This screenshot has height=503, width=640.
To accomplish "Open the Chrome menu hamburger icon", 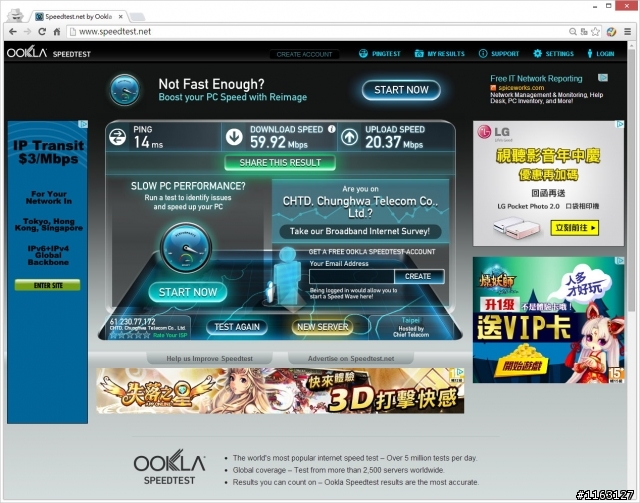I will [627, 31].
